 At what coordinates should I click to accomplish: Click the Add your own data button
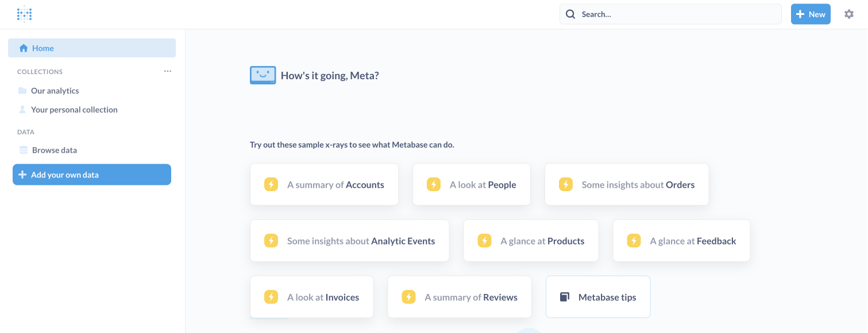pyautogui.click(x=91, y=175)
